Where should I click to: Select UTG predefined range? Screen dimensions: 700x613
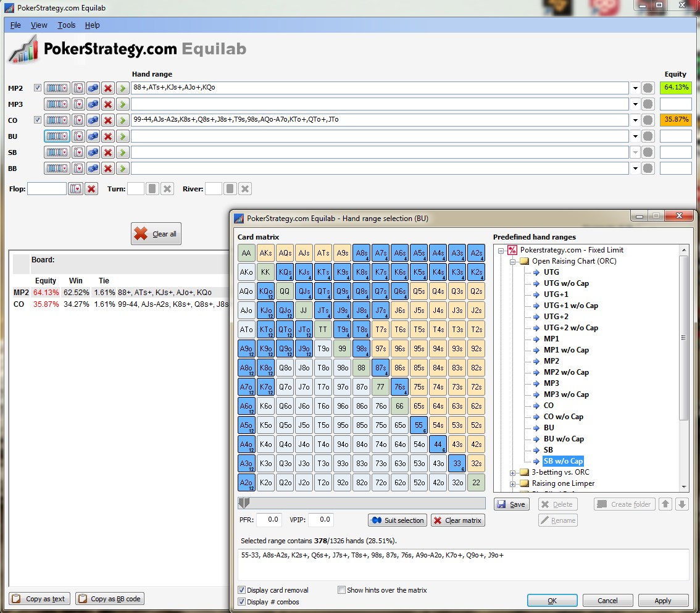click(x=551, y=272)
